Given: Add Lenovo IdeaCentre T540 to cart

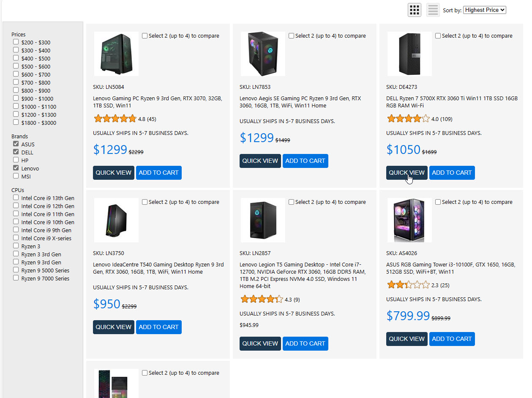Looking at the screenshot, I should click(158, 327).
